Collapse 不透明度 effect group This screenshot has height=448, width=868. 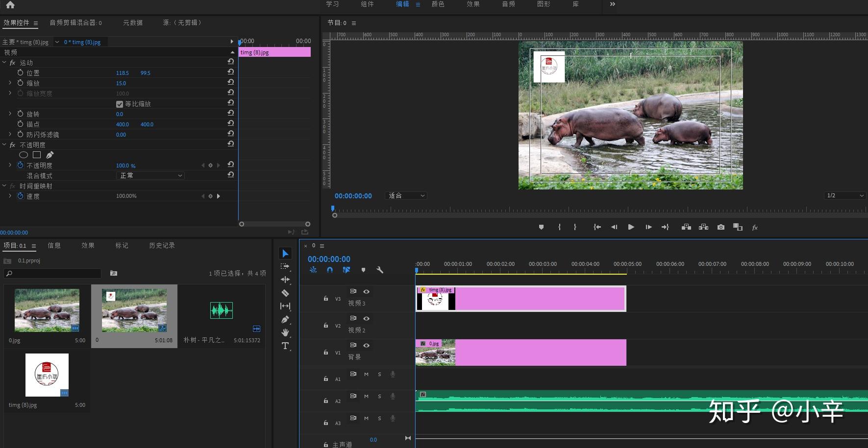point(4,144)
